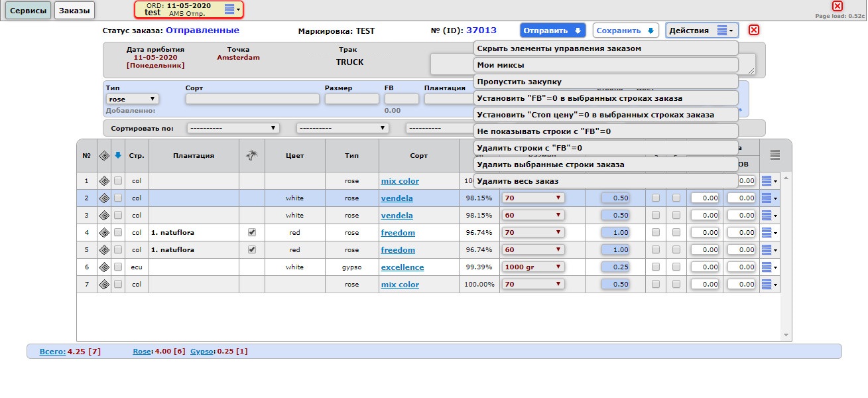Viewport: 868px width, 398px height.
Task: Click the Сорт filter input field
Action: [252, 99]
